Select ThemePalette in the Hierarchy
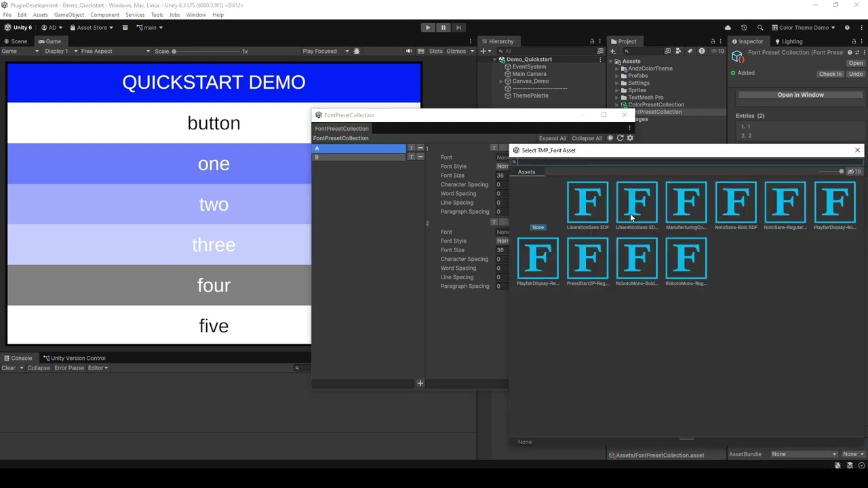Screen dimensions: 868x488 pyautogui.click(x=530, y=96)
